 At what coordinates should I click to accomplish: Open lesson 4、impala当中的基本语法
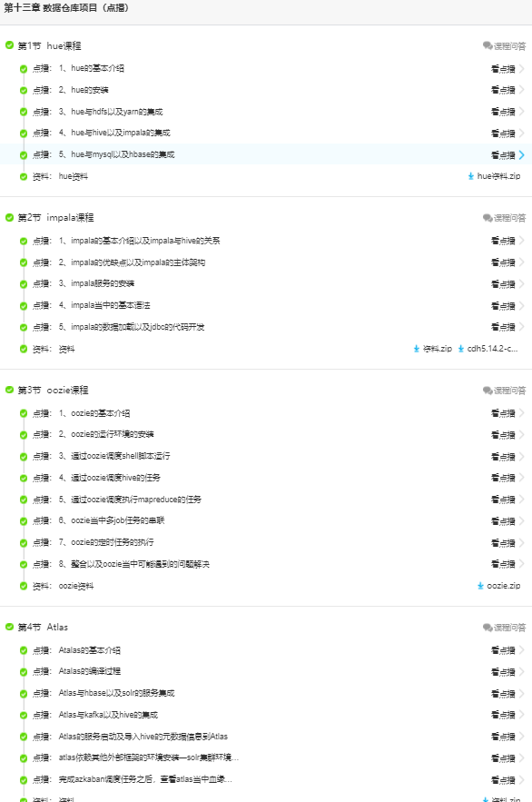tap(104, 305)
